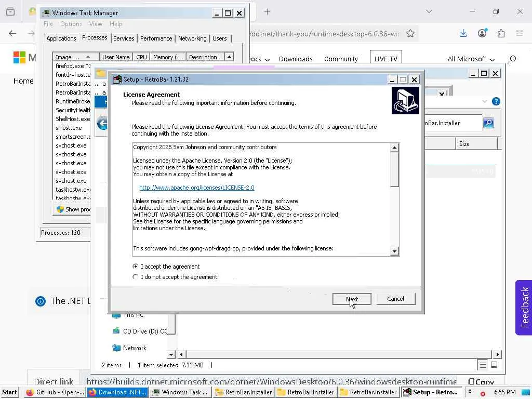Click Explorer search button icon
Screen dimensions: 532x399
(x=488, y=123)
